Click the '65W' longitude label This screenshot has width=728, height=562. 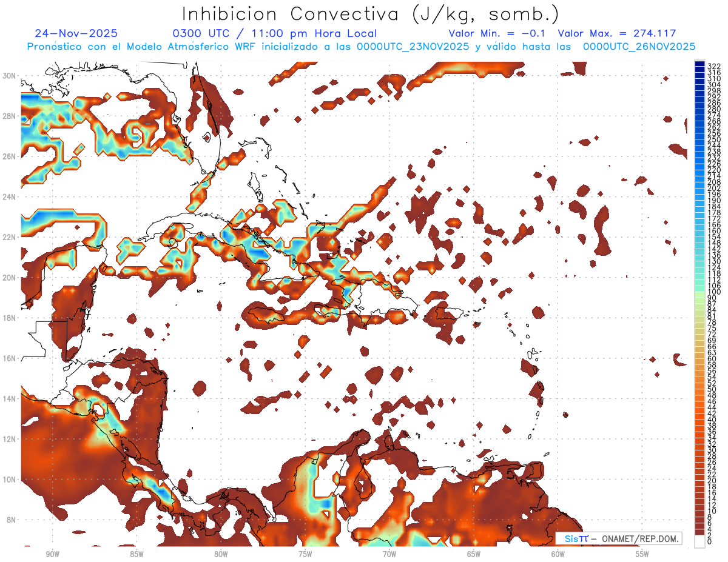pyautogui.click(x=474, y=554)
